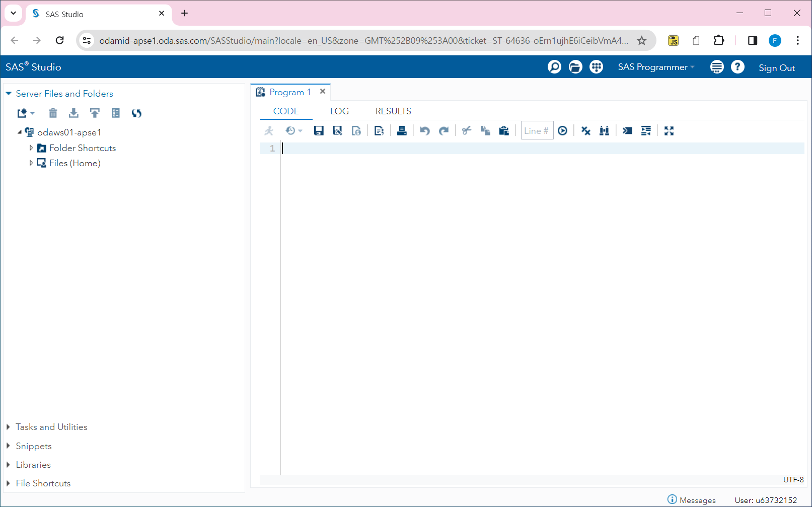This screenshot has width=812, height=507.
Task: Reload the browser page
Action: (59, 40)
